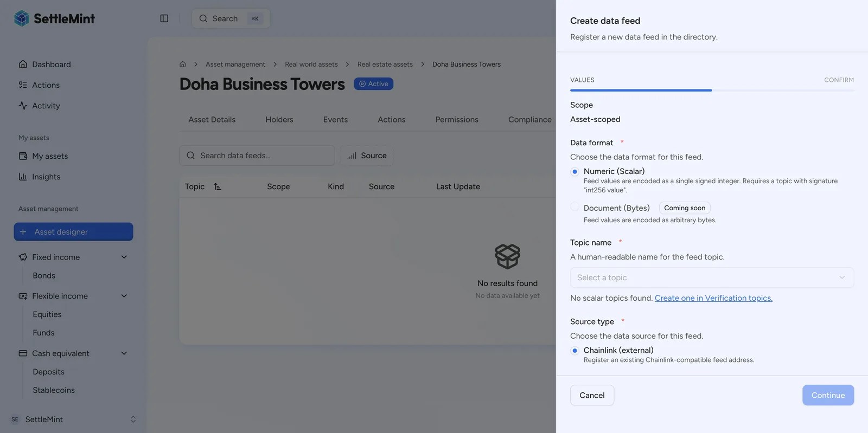The image size is (868, 433).
Task: Click the home breadcrumb icon
Action: [x=183, y=64]
